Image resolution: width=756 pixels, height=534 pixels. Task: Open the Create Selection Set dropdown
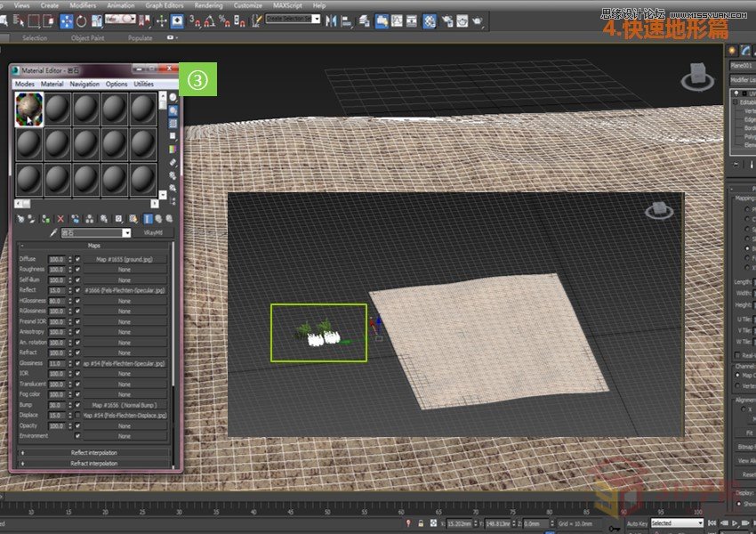point(316,20)
